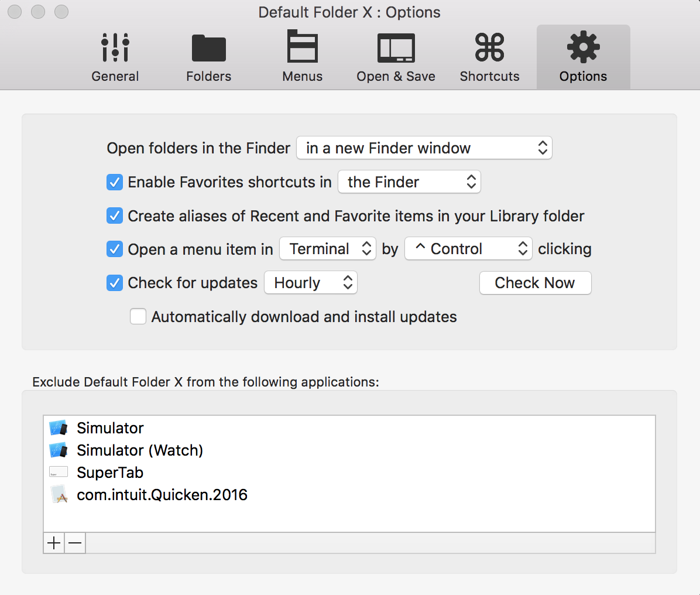Click the minimize window button
Viewport: 700px width, 595px height.
click(38, 12)
